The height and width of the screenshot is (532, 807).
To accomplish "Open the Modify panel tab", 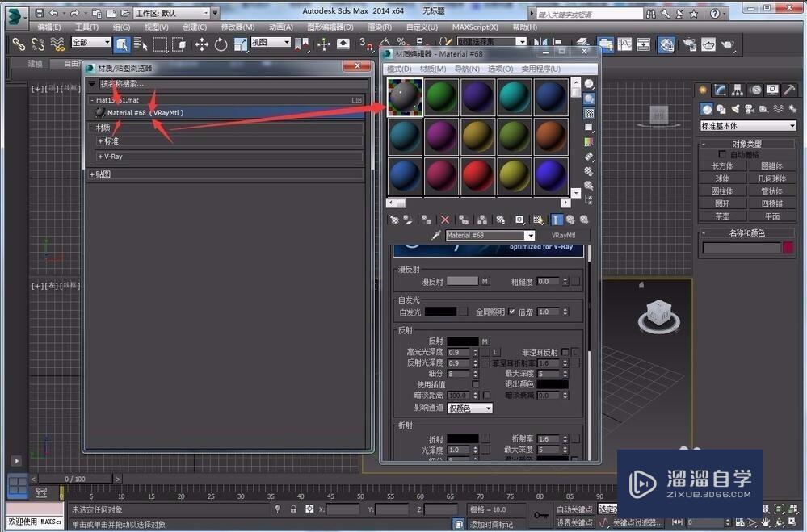I will point(721,90).
